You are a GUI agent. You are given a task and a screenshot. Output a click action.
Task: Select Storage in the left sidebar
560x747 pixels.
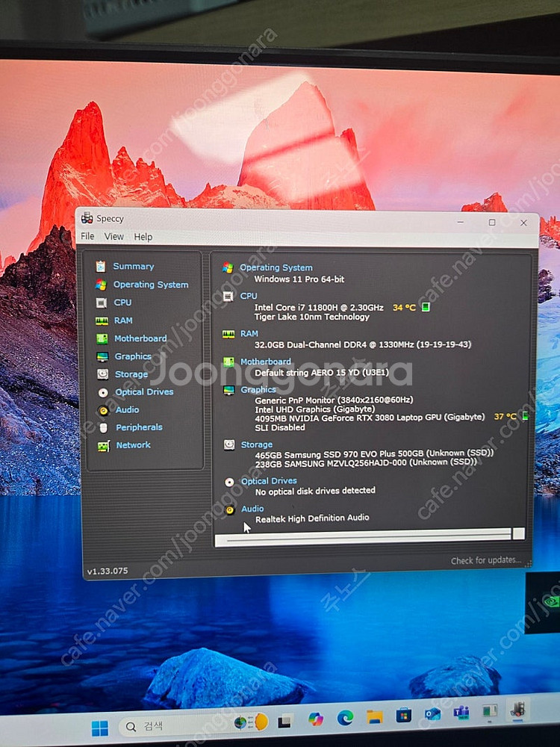coord(131,374)
